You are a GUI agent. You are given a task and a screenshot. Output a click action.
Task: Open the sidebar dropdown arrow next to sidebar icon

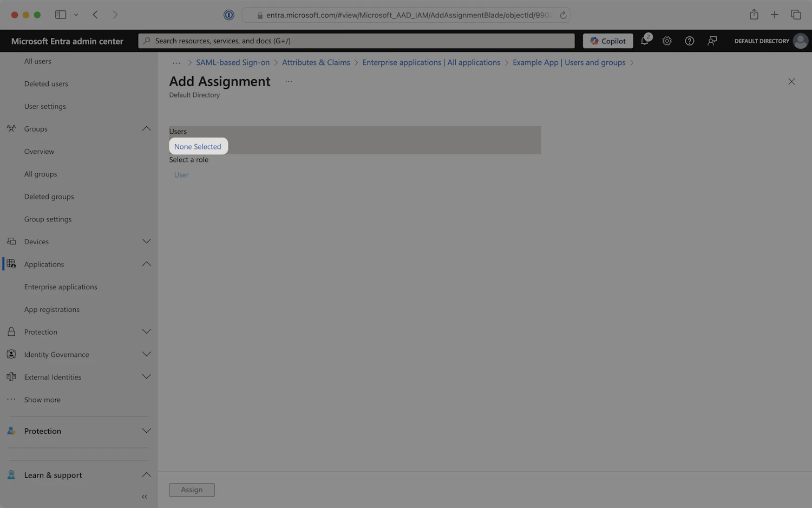point(76,15)
